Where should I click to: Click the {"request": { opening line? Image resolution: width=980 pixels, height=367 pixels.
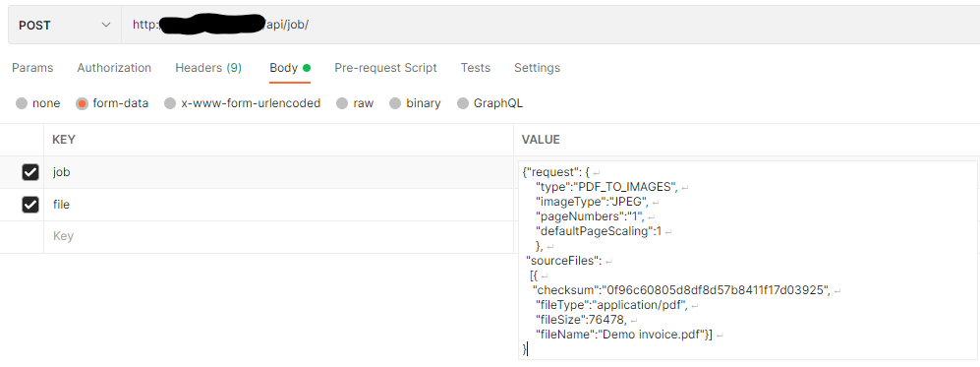click(x=556, y=172)
